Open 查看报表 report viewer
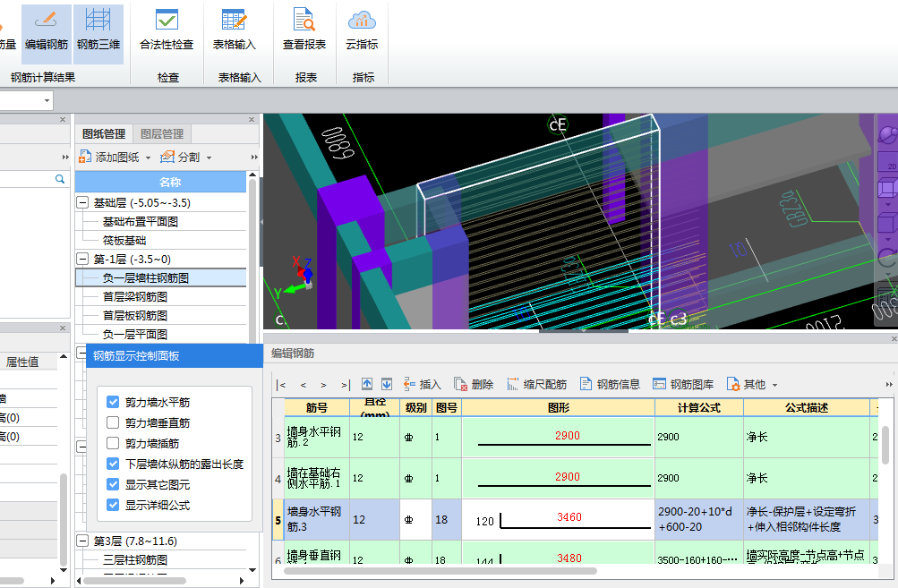 [304, 31]
